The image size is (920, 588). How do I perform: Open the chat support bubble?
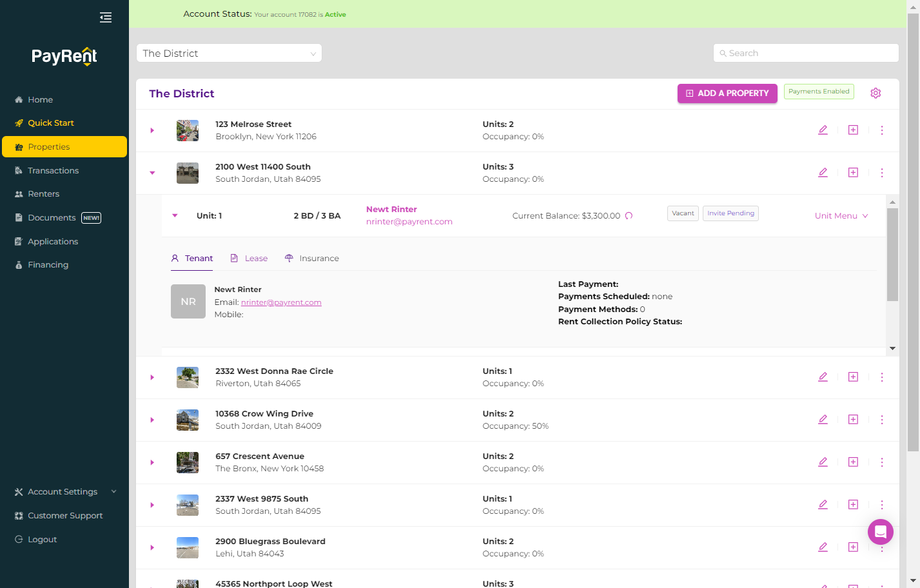coord(881,532)
